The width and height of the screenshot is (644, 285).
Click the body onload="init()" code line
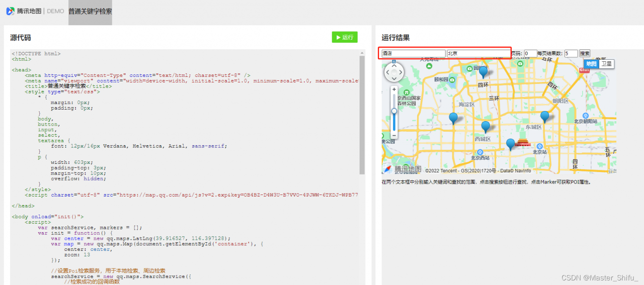(x=48, y=217)
